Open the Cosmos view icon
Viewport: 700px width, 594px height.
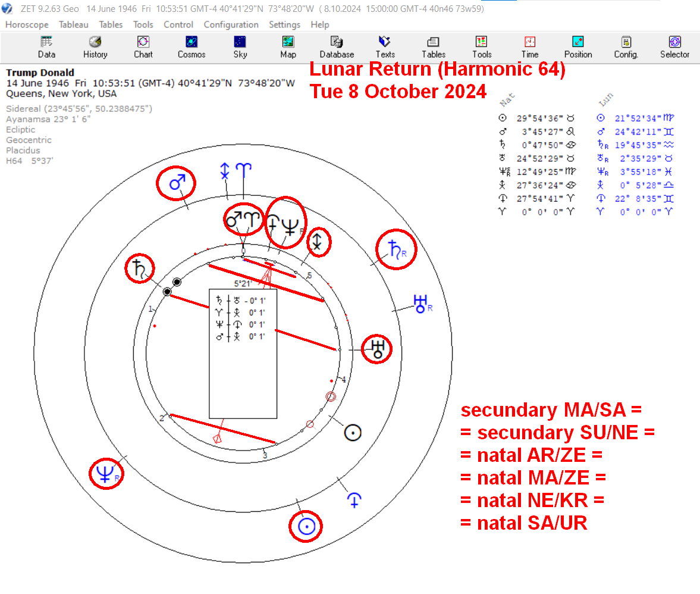[192, 48]
